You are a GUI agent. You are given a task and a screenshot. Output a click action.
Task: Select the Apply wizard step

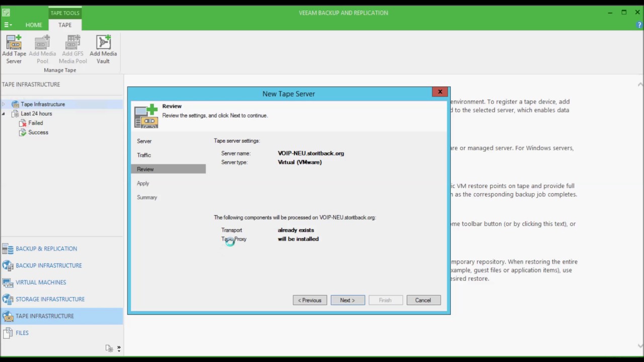[143, 184]
